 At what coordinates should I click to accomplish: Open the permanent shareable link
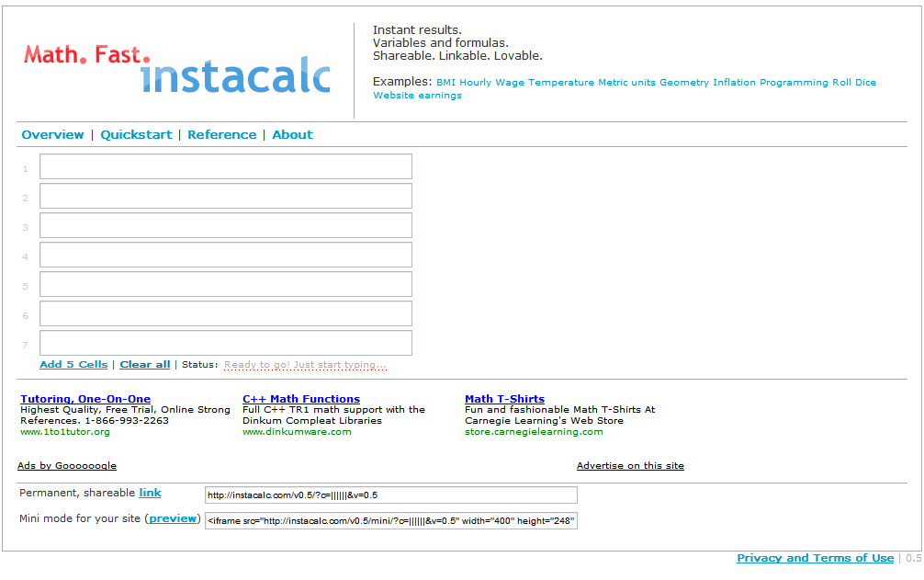pyautogui.click(x=150, y=492)
